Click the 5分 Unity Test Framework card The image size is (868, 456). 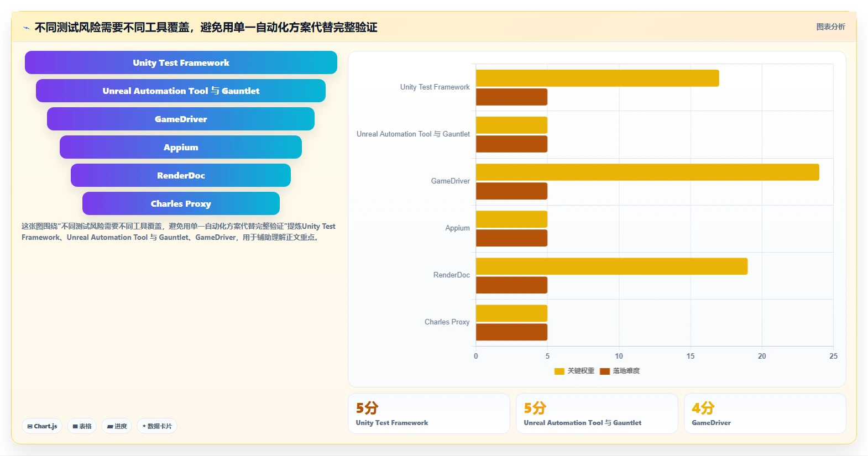click(x=428, y=413)
